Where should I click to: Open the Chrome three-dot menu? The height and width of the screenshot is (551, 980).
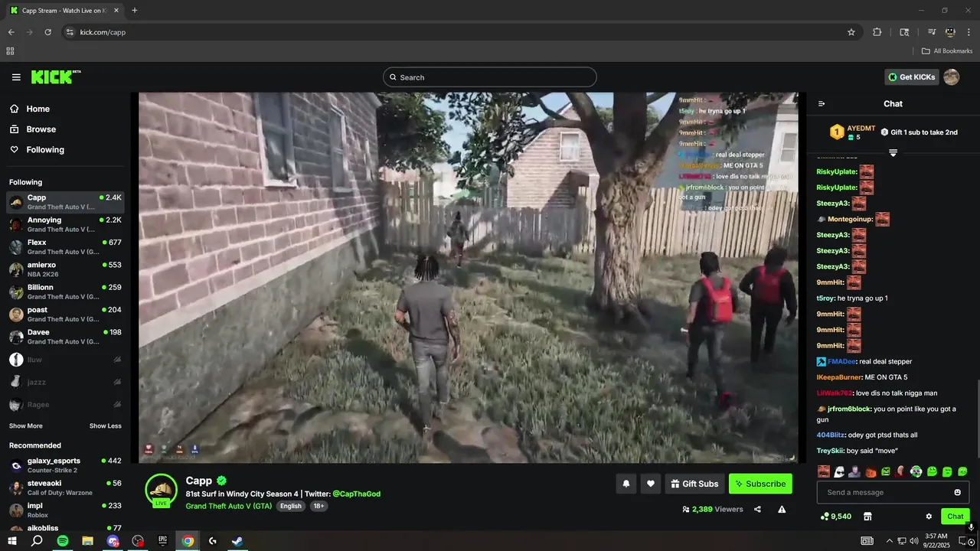click(x=969, y=32)
